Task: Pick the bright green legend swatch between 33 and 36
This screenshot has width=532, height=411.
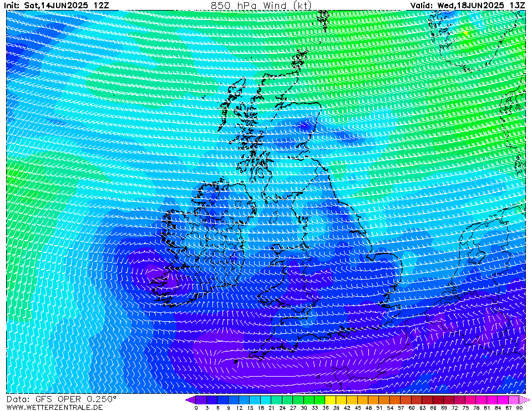Action: click(320, 400)
